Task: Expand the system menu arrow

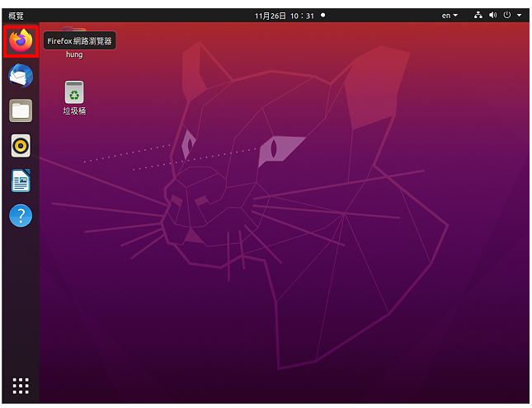Action: [519, 16]
